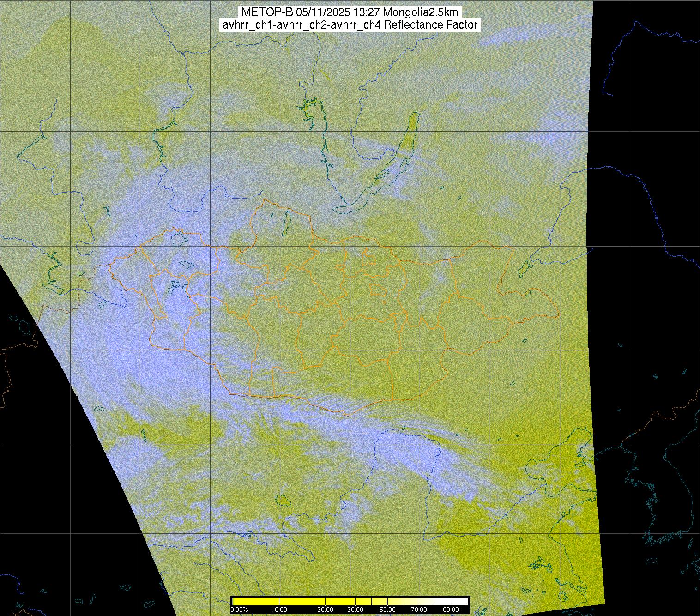The width and height of the screenshot is (700, 616).
Task: Click the 70.00 label on the color scale
Action: coord(420,610)
